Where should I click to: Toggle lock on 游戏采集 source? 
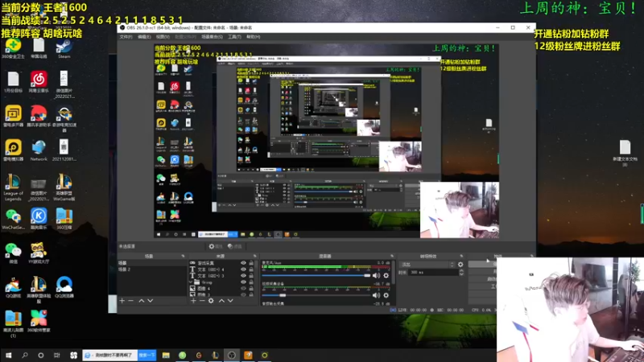click(x=251, y=263)
